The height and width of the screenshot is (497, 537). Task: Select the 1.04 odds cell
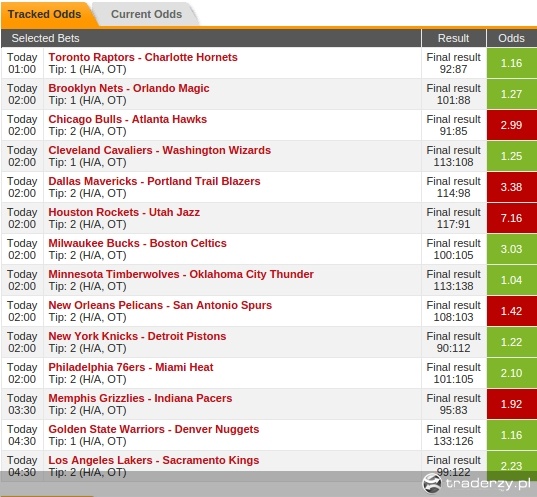click(512, 280)
